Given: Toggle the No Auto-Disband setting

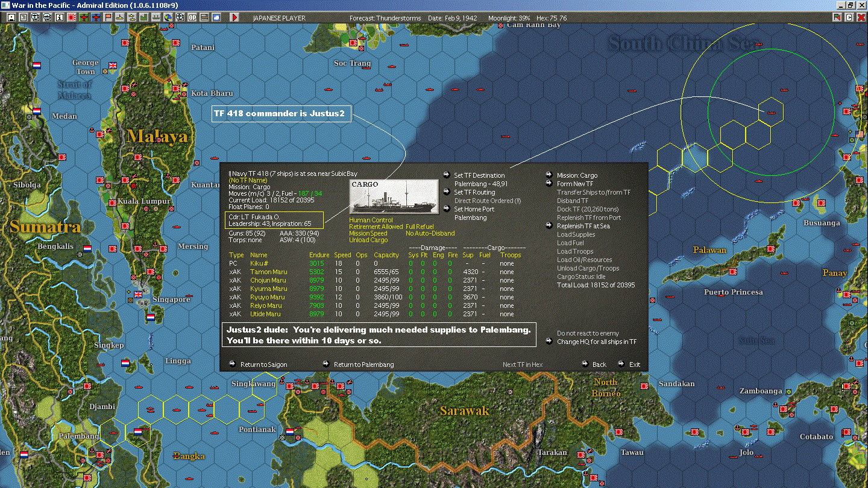Looking at the screenshot, I should tap(430, 234).
